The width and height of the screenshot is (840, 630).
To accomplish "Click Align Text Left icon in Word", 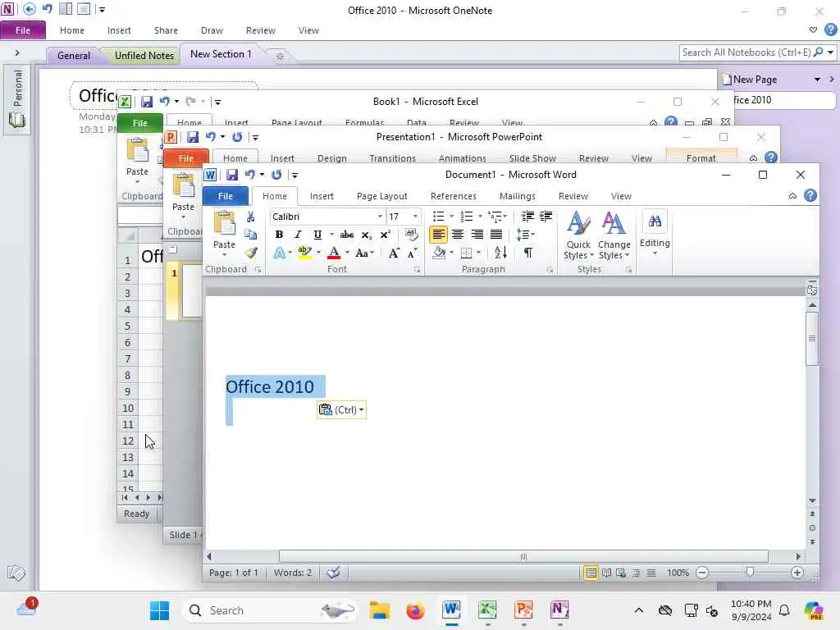I will (x=438, y=234).
